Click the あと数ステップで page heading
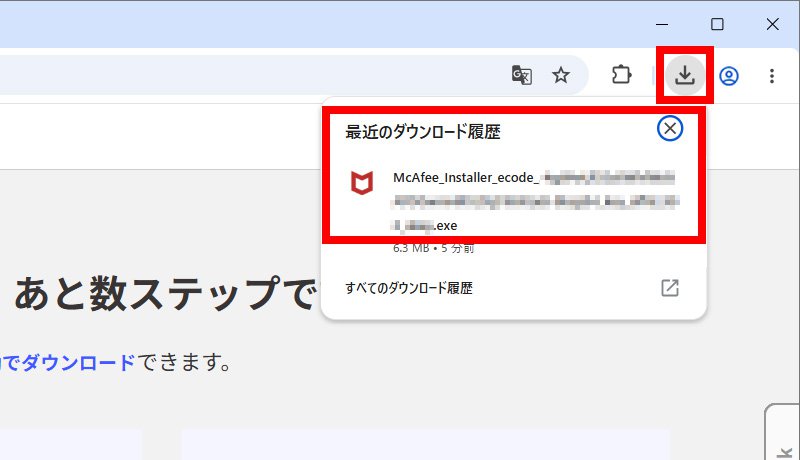Screen dimensions: 800x460 [165, 294]
